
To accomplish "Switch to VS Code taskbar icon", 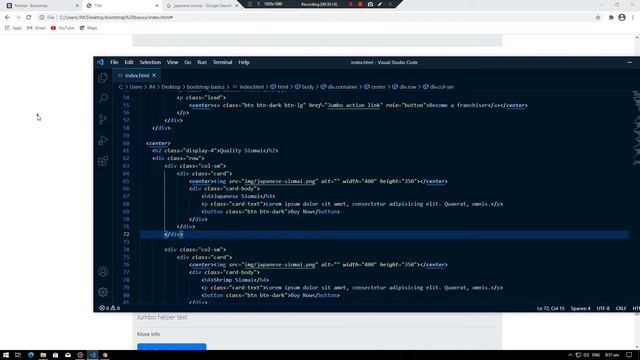I will (x=93, y=355).
